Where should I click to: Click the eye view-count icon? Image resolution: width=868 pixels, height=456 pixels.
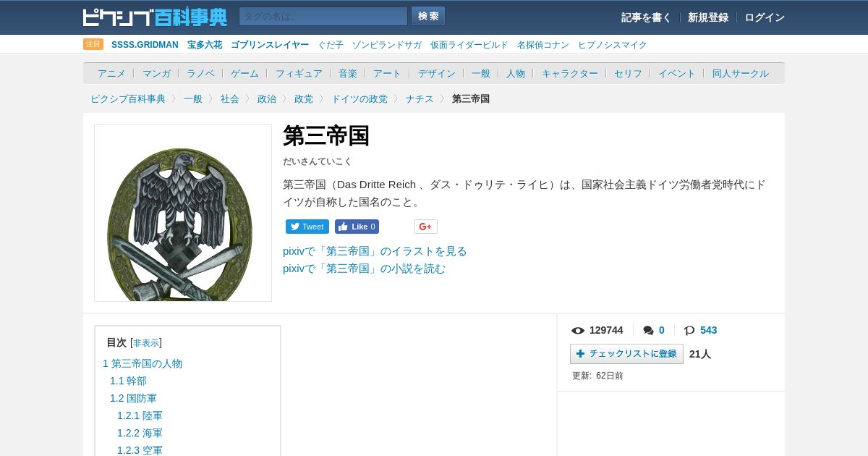pos(578,331)
